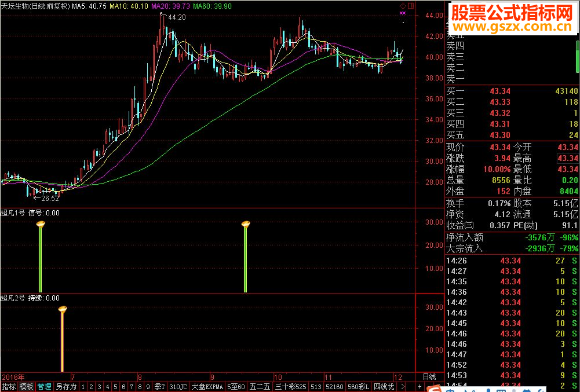
Task: Switch to the 310JC template
Action: point(178,387)
